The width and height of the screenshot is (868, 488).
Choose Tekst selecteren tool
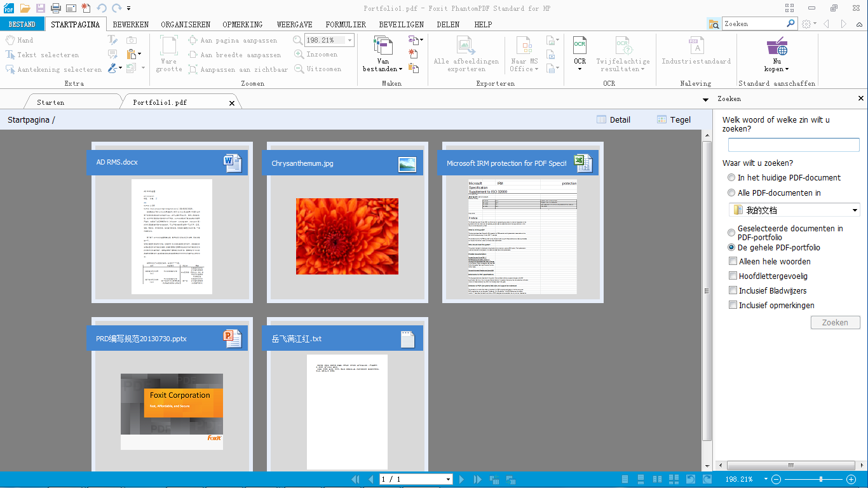pos(43,55)
